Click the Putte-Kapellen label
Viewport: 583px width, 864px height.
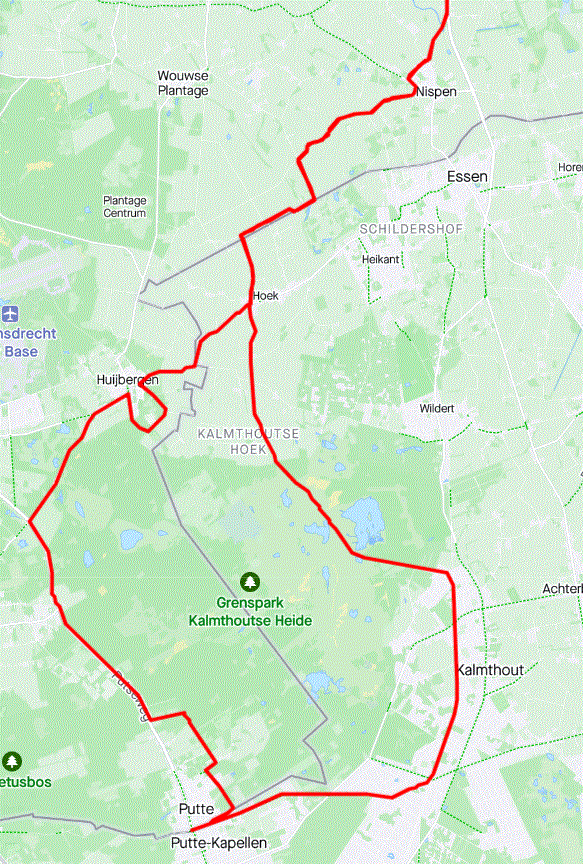pos(219,843)
